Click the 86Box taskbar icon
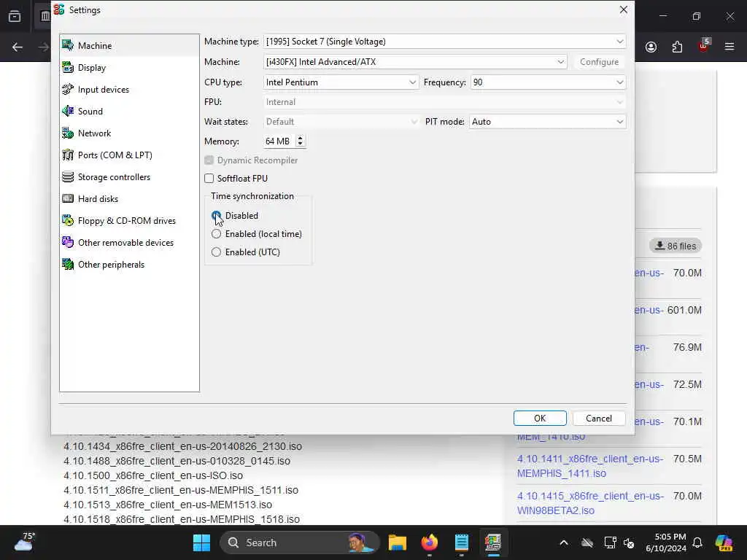 493,542
